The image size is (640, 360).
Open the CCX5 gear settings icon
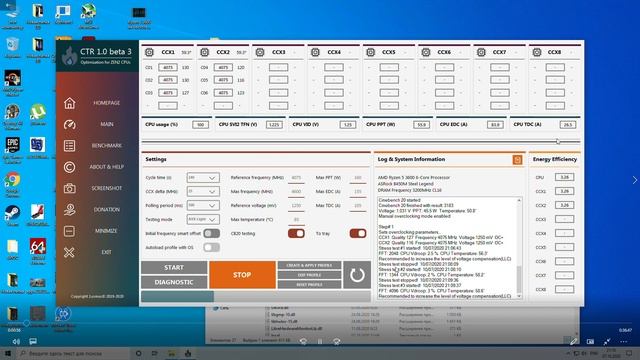[x=371, y=52]
